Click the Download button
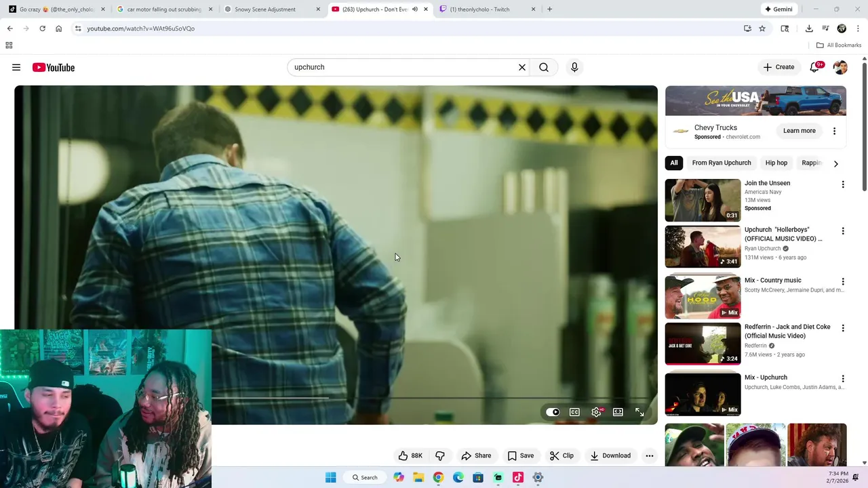Screen dimensions: 868x488 click(610, 455)
